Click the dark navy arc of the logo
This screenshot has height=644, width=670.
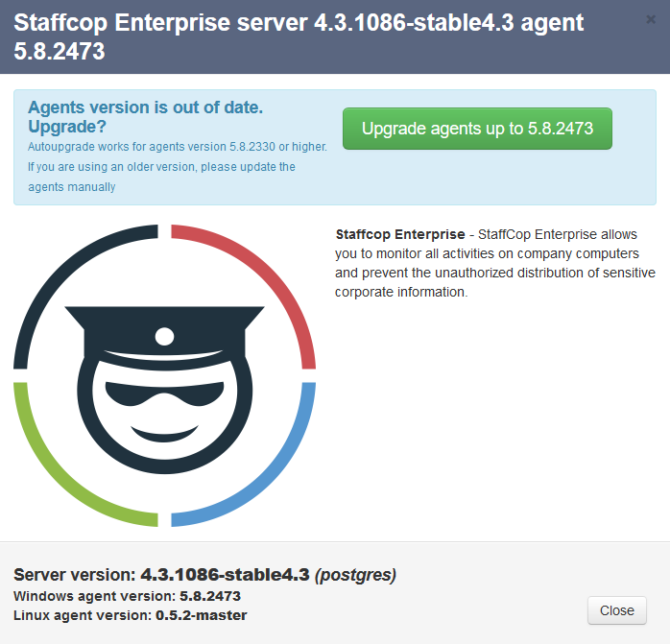(x=58, y=280)
